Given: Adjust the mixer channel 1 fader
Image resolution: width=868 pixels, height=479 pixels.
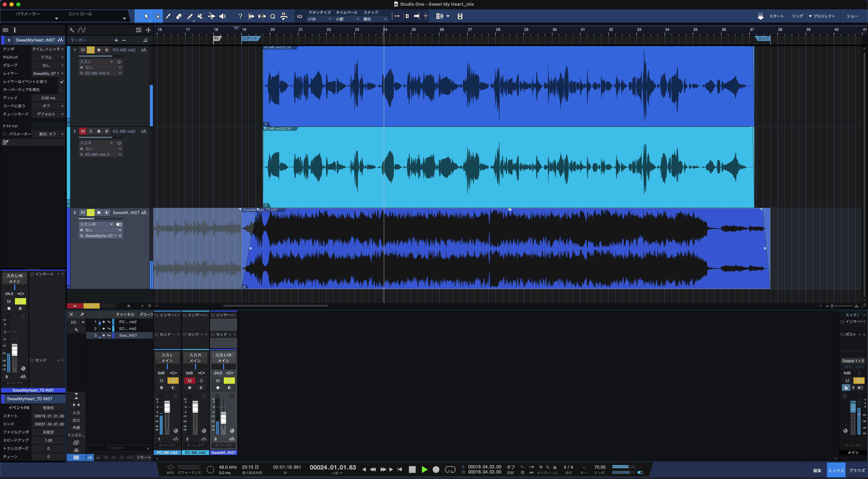Looking at the screenshot, I should (167, 407).
